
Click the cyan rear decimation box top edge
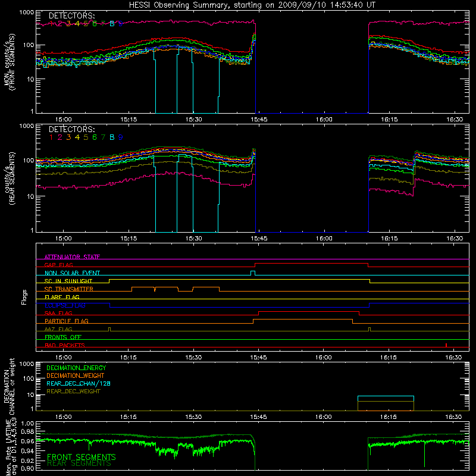click(386, 396)
